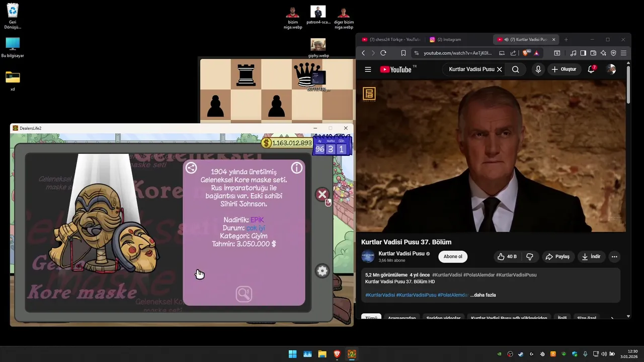The height and width of the screenshot is (362, 644).
Task: Open YouTube hamburger guide menu
Action: [368, 69]
